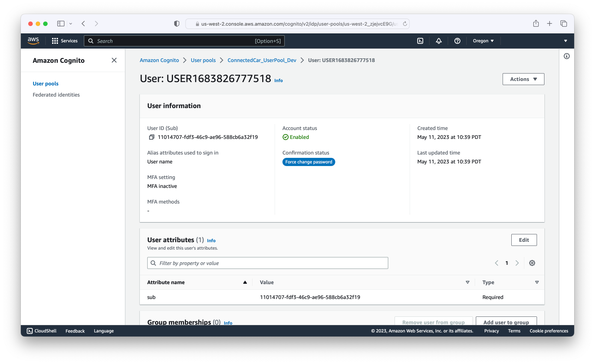Screen dimensions: 595x364
Task: Click the Force change password badge
Action: coord(309,162)
